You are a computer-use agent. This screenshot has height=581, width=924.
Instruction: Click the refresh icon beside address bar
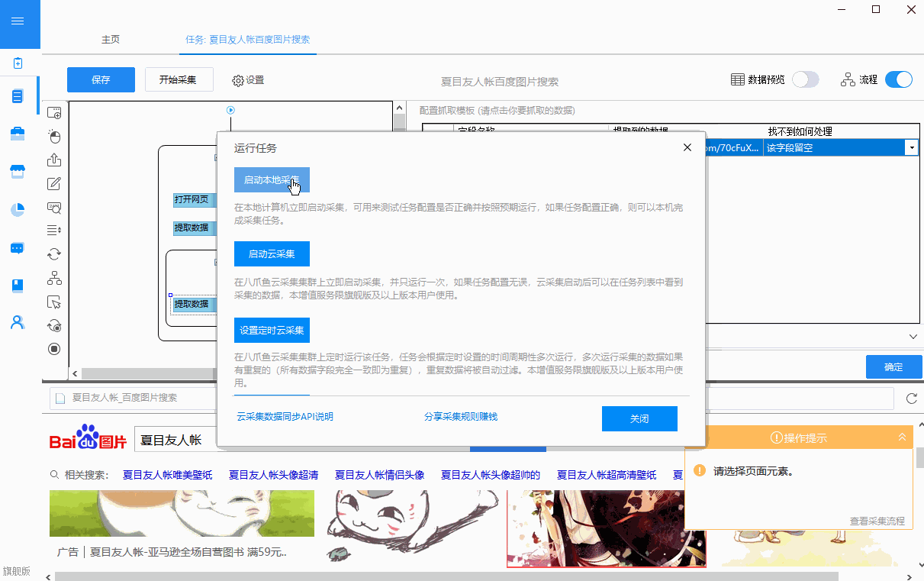point(911,399)
